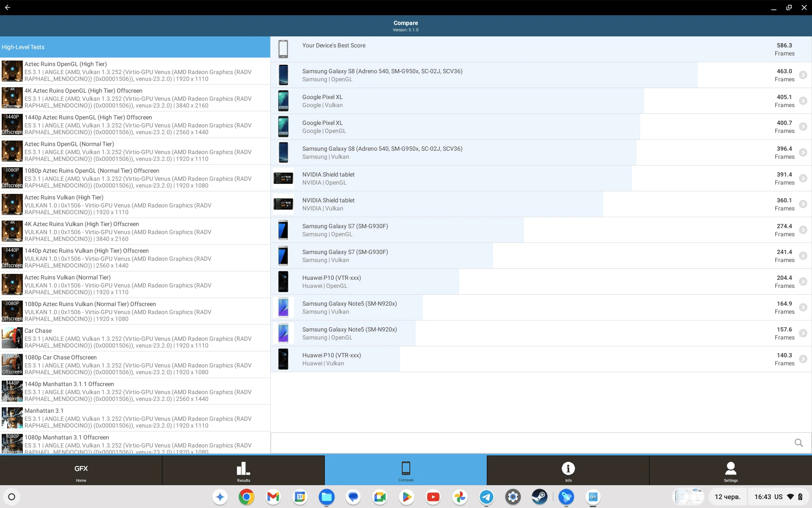Open Google Photos from the shelf
This screenshot has height=508, width=812.
[460, 497]
